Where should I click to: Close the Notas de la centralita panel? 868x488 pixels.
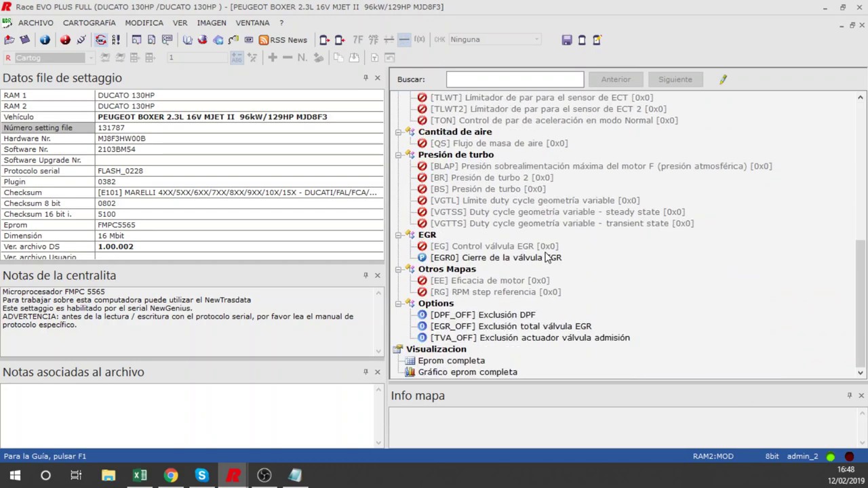378,275
